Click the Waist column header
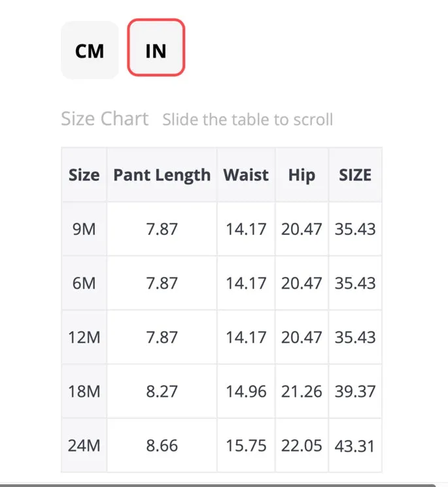The height and width of the screenshot is (487, 448). point(246,175)
